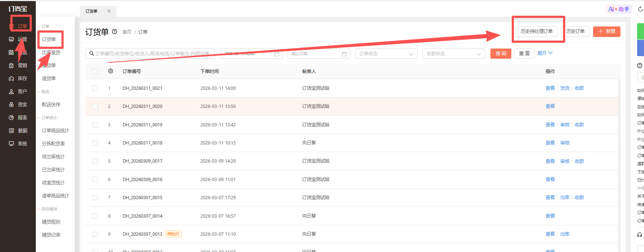Select checkbox for order DH_20260311_0019
The height and width of the screenshot is (252, 644).
pos(95,125)
